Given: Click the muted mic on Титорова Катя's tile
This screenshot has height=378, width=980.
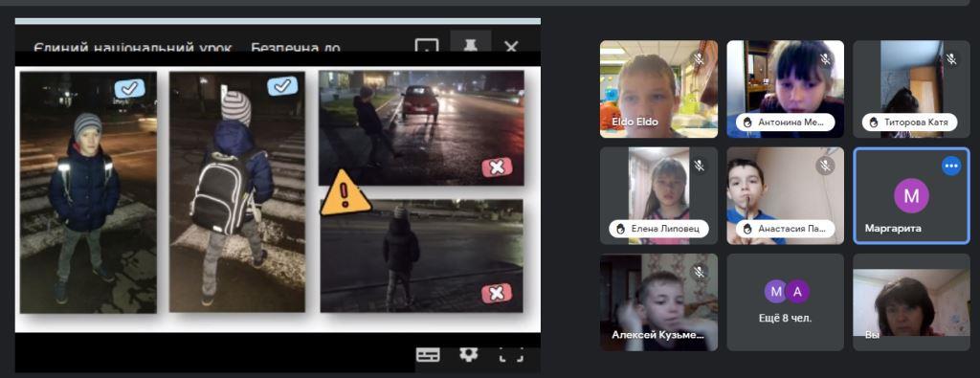Looking at the screenshot, I should click(951, 58).
